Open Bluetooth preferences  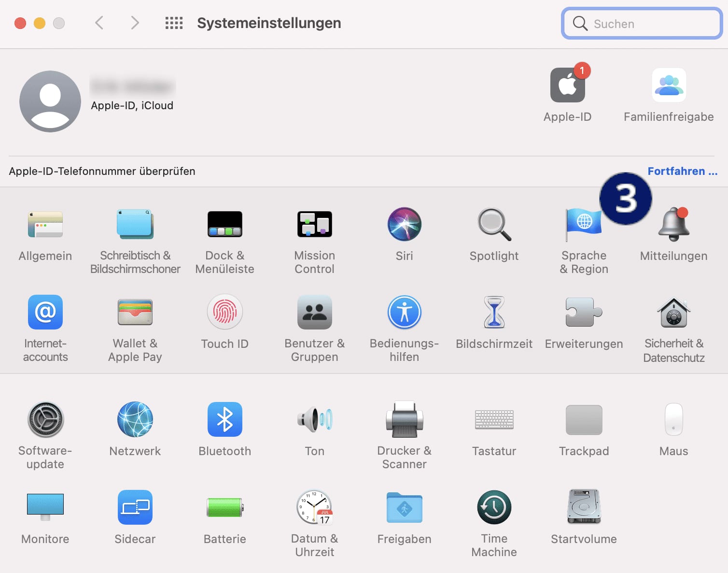coord(225,419)
